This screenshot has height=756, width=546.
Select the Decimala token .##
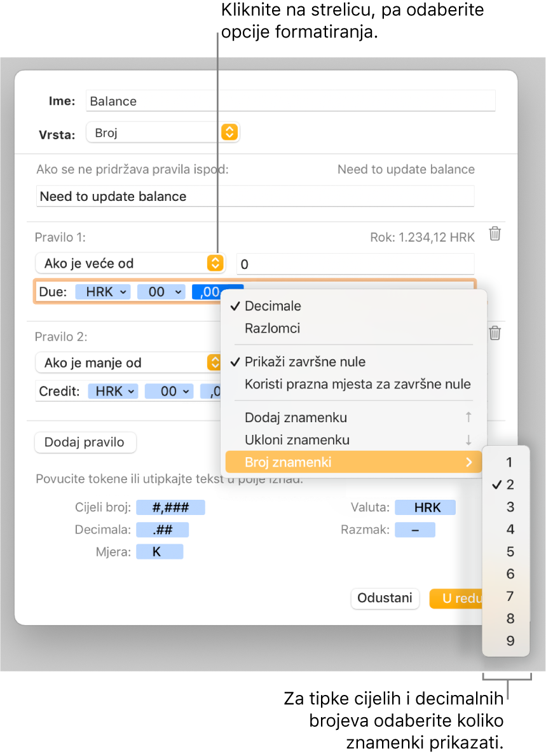coord(163,530)
